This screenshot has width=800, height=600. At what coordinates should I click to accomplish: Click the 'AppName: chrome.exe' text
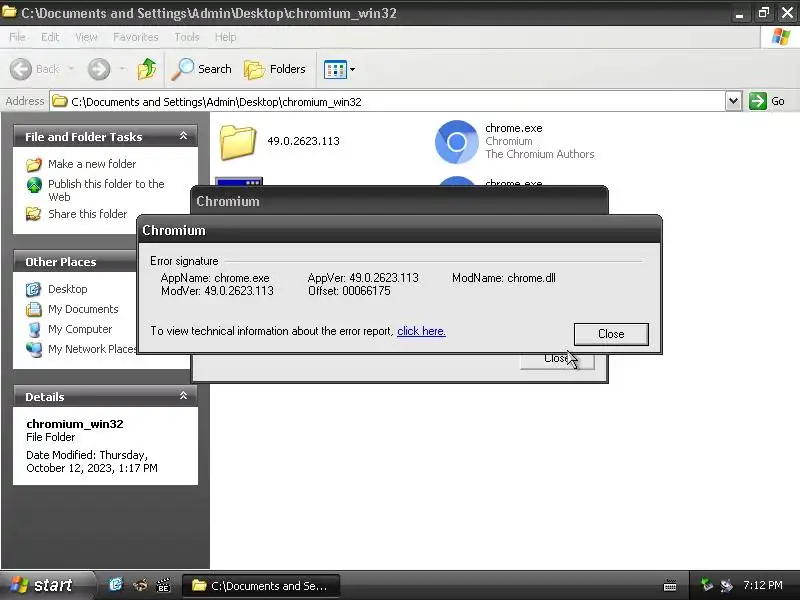[x=215, y=278]
